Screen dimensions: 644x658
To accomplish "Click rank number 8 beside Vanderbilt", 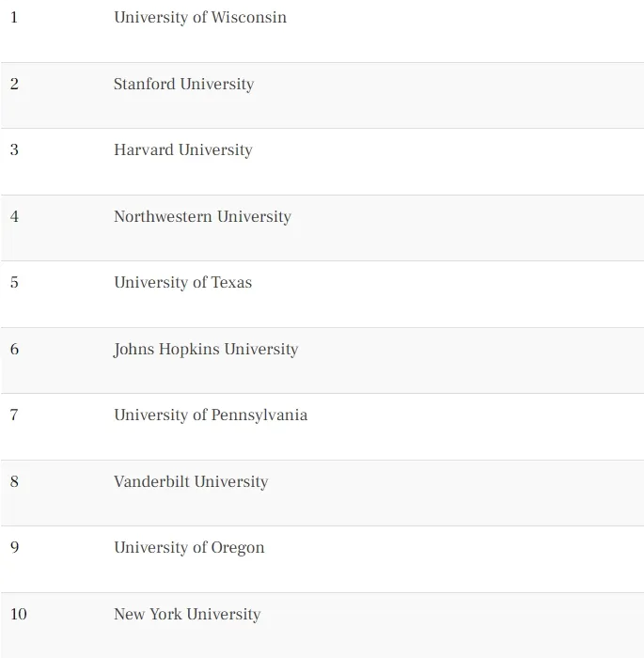I will pyautogui.click(x=14, y=482).
